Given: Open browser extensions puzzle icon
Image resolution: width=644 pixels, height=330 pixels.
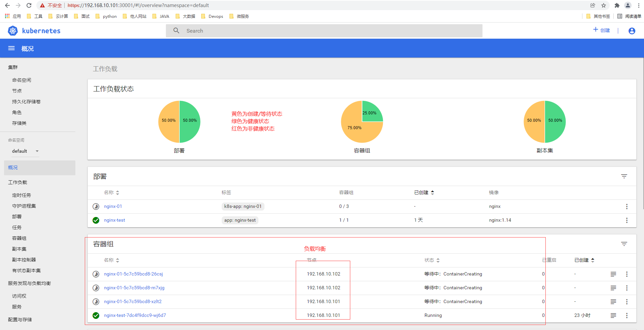Looking at the screenshot, I should (617, 5).
